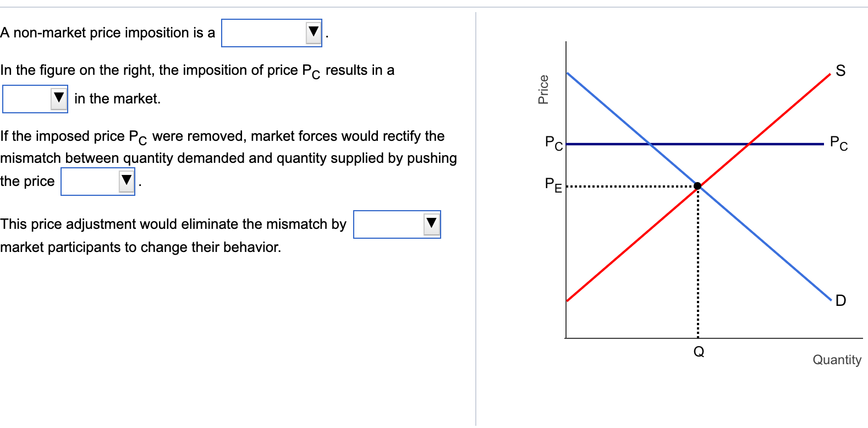Click the Pc label at the line's right end

[838, 142]
